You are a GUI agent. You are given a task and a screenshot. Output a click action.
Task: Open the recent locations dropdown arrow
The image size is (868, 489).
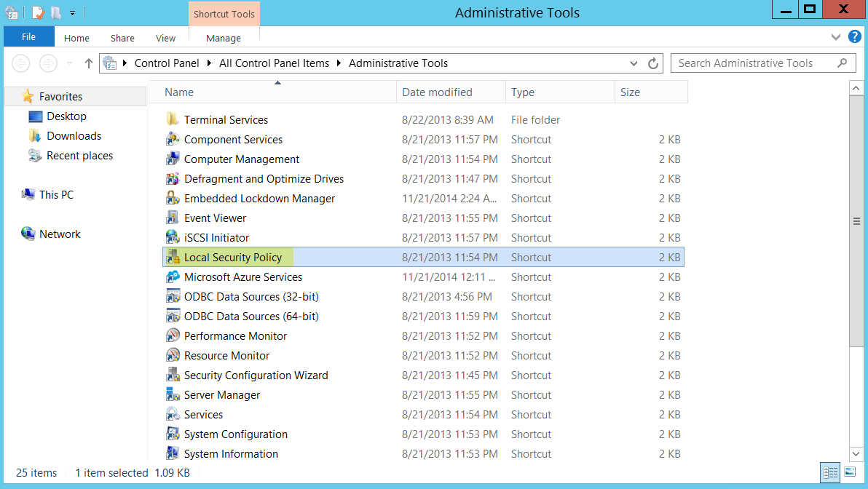point(70,63)
